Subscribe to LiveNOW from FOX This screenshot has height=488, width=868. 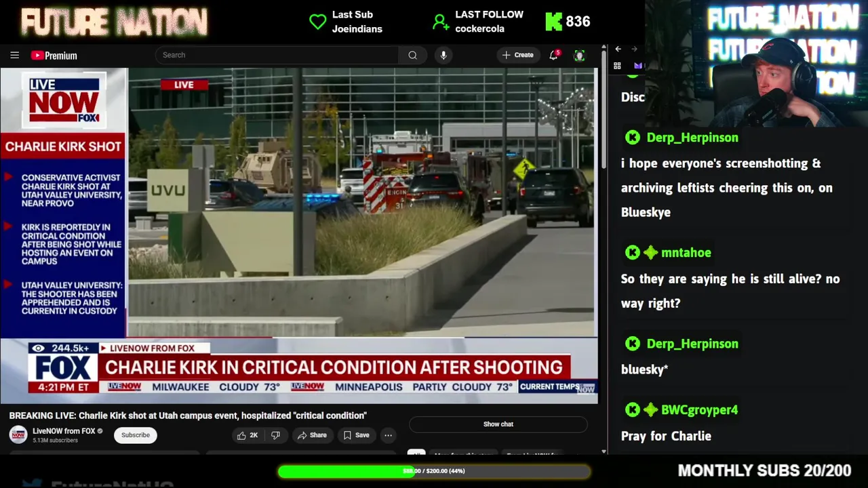136,435
